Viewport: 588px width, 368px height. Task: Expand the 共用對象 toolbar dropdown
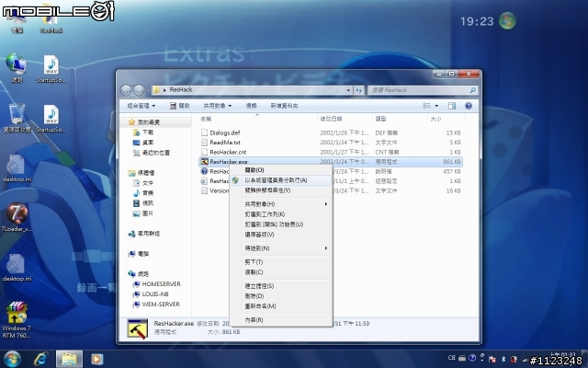218,106
